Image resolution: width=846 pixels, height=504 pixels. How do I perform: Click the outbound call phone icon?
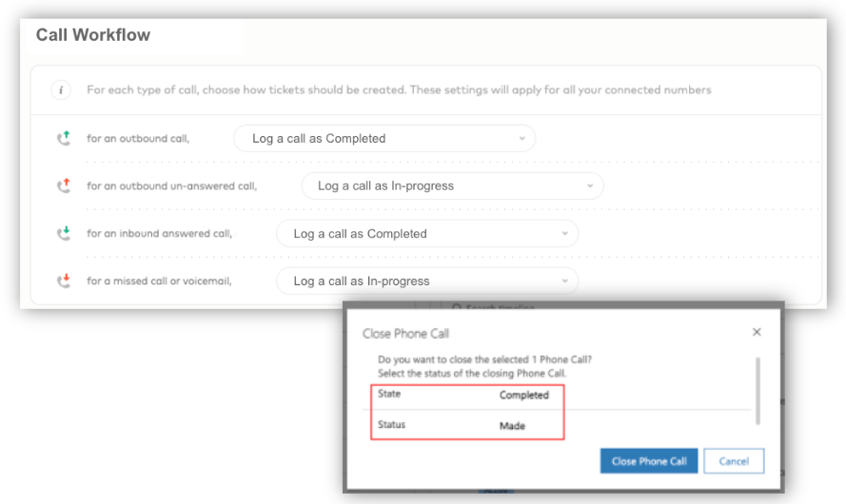(x=64, y=139)
